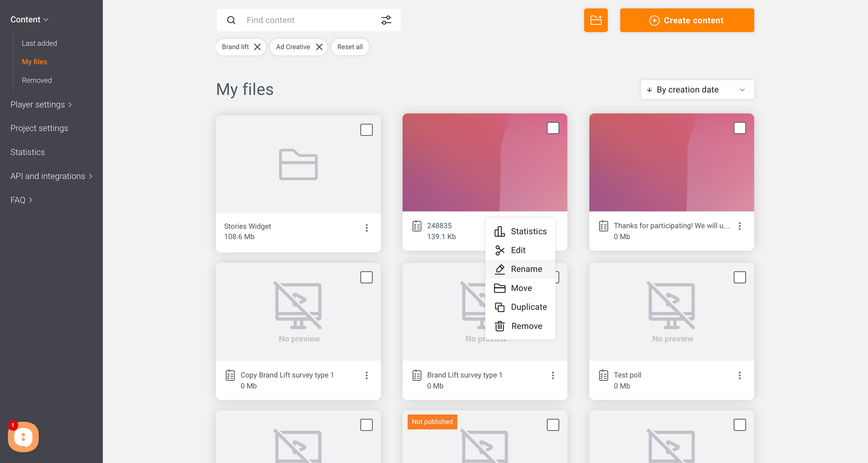Screen dimensions: 868x463
Task: Check the checkbox on the Stories Widget card
Action: pos(366,129)
